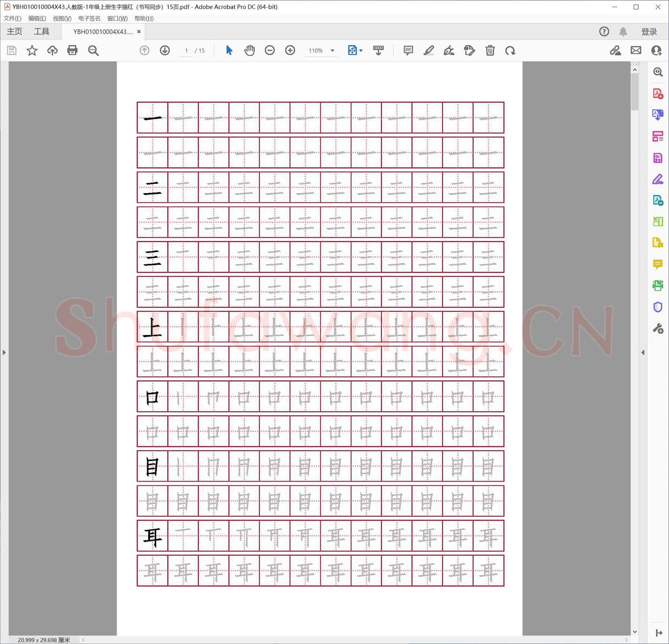Click vertical scrollbar up arrow
Viewport: 669px width, 644px height.
pos(635,70)
